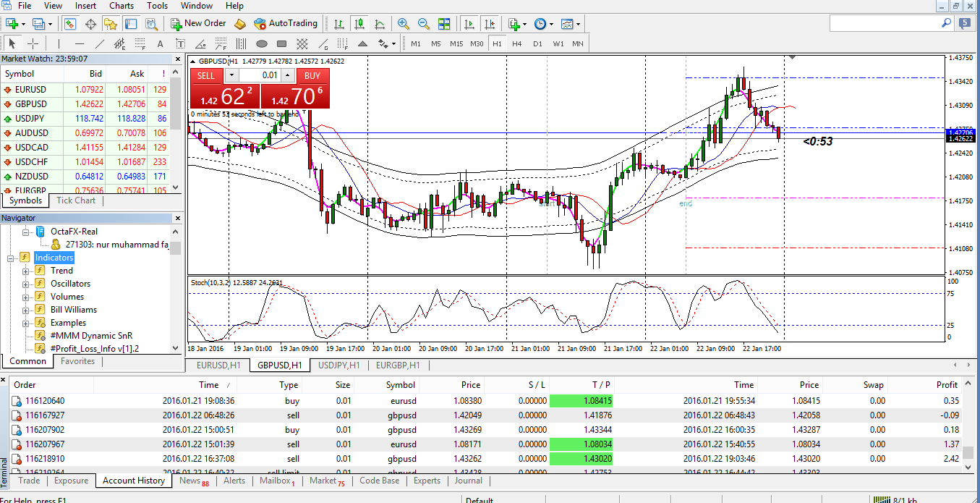Select the Ellipse shape tool
This screenshot has width=980, height=503.
pyautogui.click(x=262, y=43)
